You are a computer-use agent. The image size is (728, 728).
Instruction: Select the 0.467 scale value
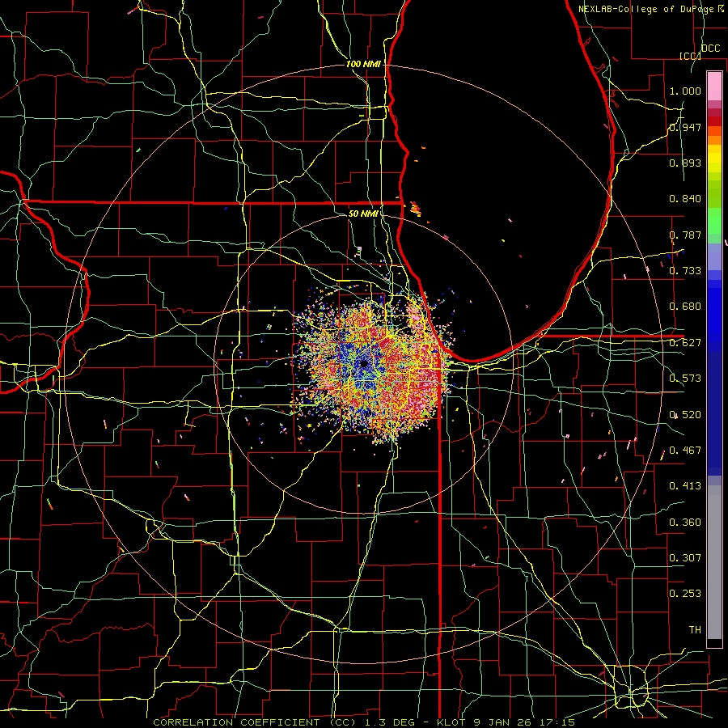[685, 451]
